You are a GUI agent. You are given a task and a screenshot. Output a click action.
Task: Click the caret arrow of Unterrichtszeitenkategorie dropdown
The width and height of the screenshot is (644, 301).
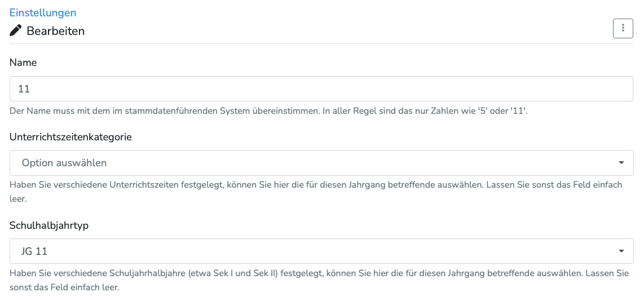point(621,163)
